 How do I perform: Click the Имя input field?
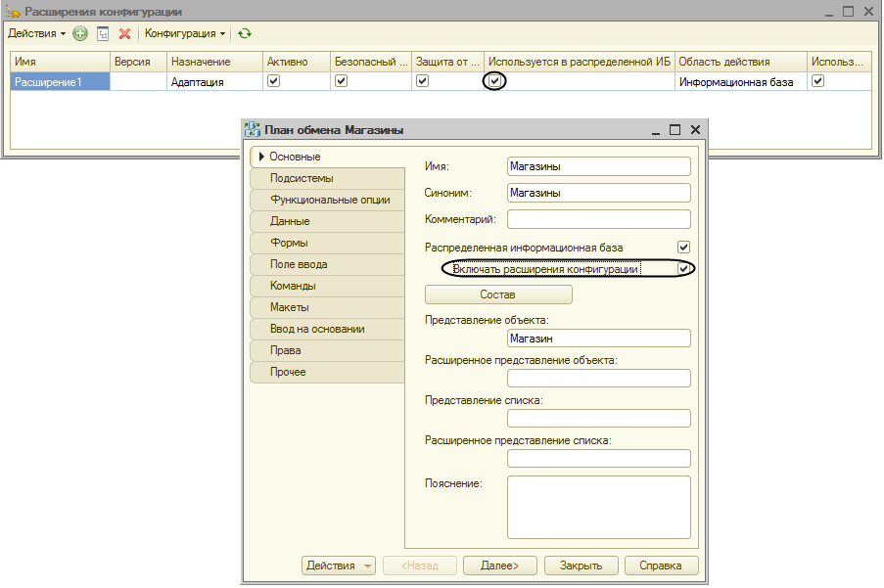point(599,166)
